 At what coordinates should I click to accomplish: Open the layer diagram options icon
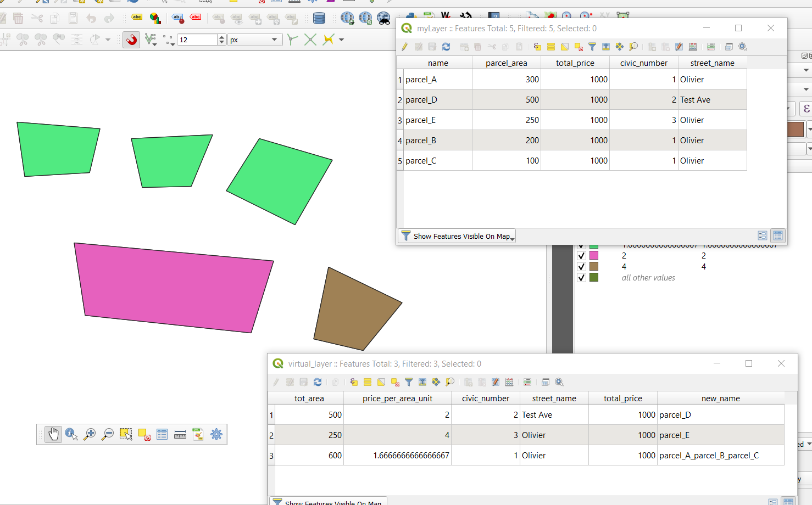pyautogui.click(x=155, y=18)
